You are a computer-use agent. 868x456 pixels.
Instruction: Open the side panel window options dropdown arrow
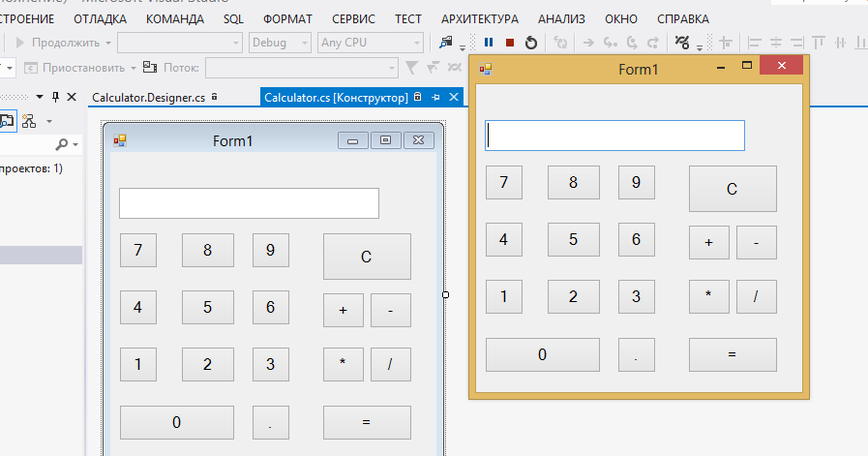[40, 97]
